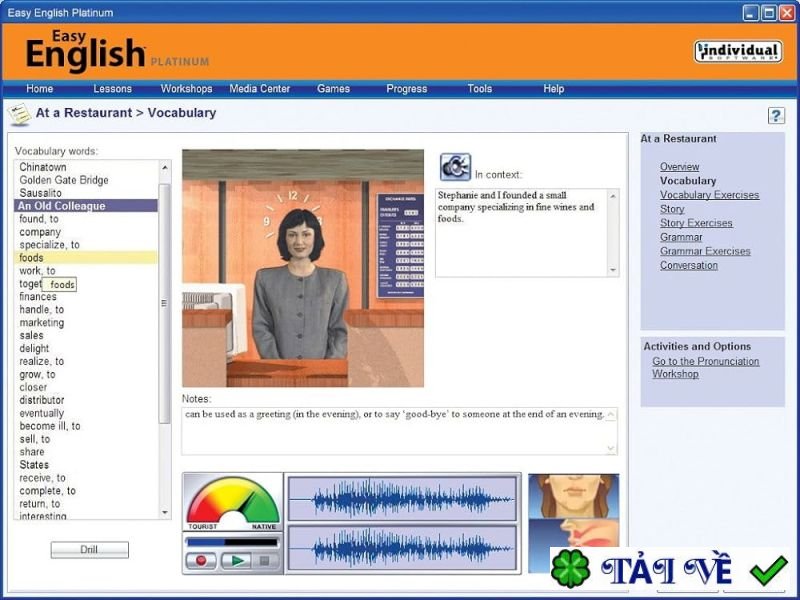The height and width of the screenshot is (600, 800).
Task: Click the In context box down arrow
Action: pyautogui.click(x=613, y=270)
